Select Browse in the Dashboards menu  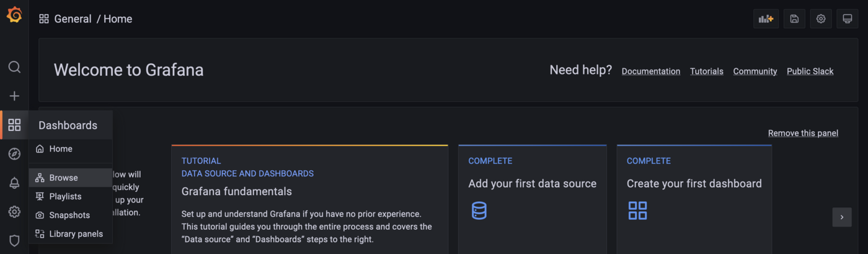[63, 178]
